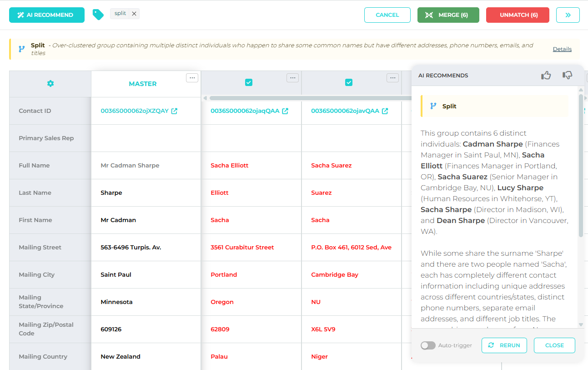Open column settings gear icon

50,84
